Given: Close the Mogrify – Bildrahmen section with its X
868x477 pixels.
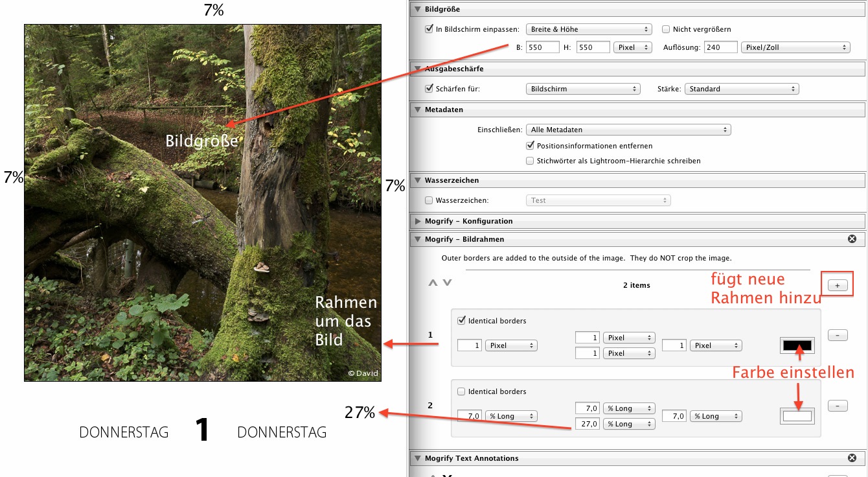Looking at the screenshot, I should pos(852,239).
